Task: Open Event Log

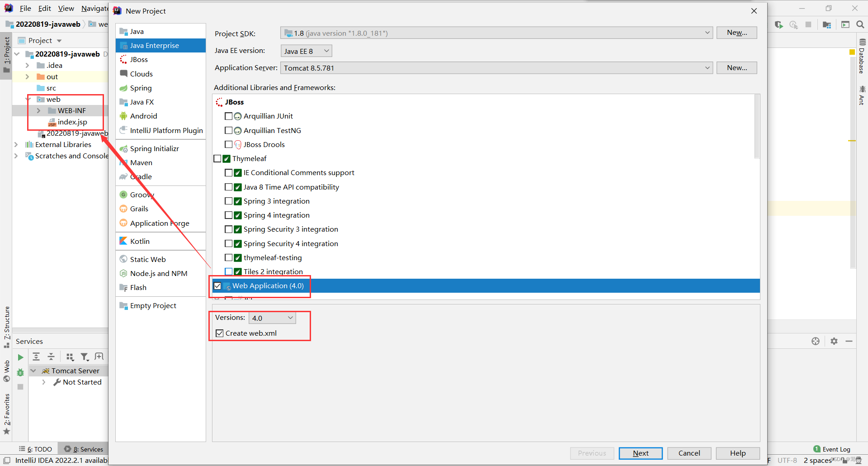Action: tap(832, 449)
